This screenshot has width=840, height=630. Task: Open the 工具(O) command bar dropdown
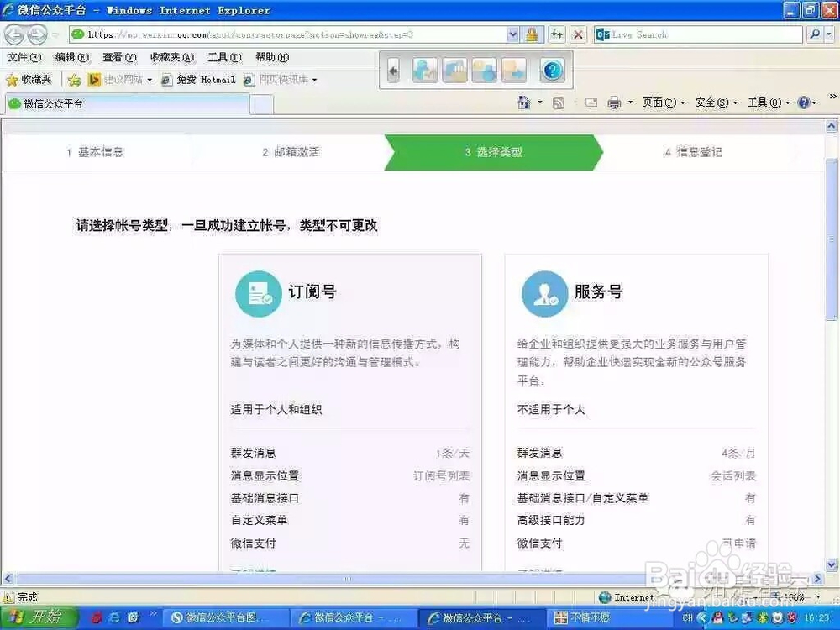point(769,102)
